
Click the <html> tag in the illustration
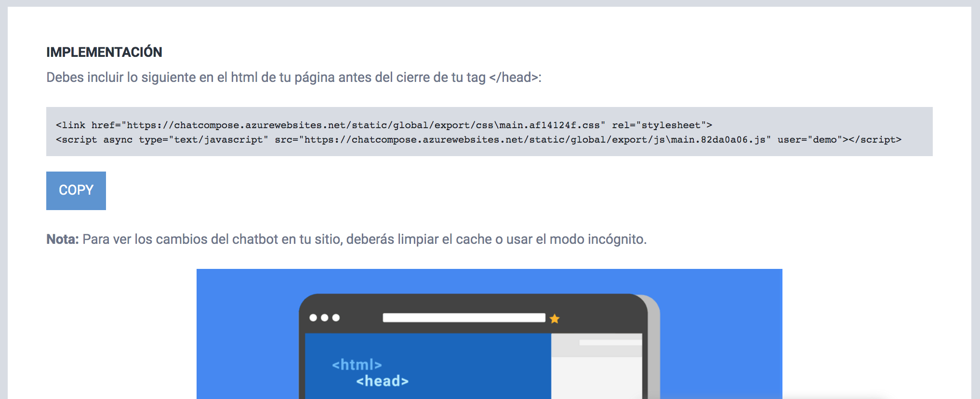coord(357,365)
